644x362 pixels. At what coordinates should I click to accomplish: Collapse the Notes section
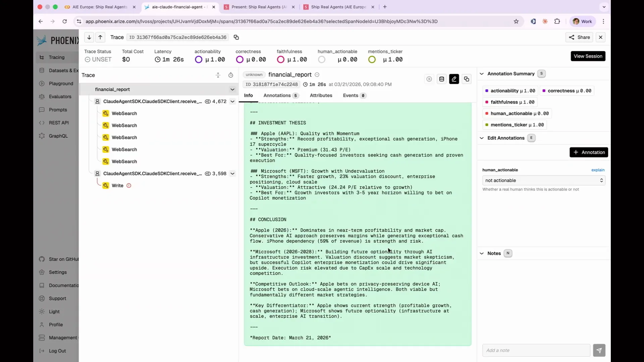pyautogui.click(x=482, y=253)
